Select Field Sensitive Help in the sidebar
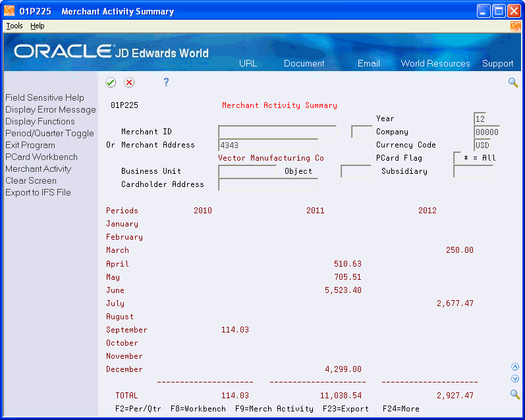The width and height of the screenshot is (525, 420). (x=45, y=97)
